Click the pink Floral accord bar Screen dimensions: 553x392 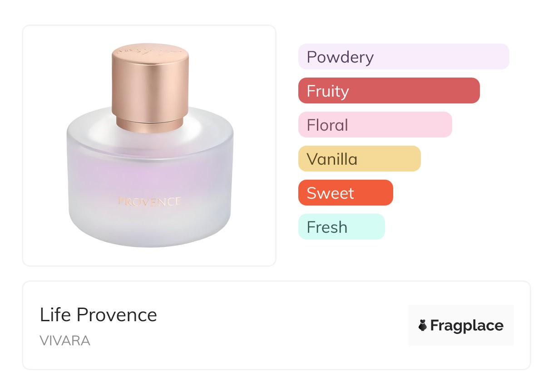coord(375,125)
